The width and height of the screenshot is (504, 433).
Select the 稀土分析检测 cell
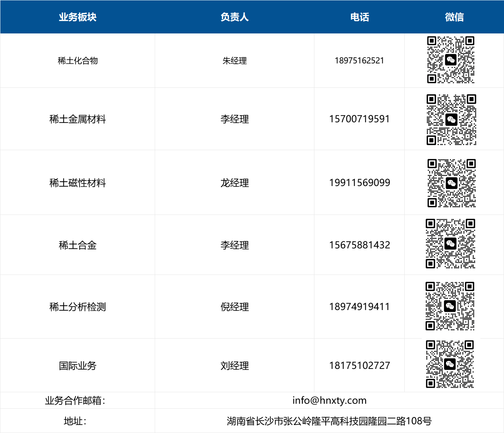[x=77, y=307]
